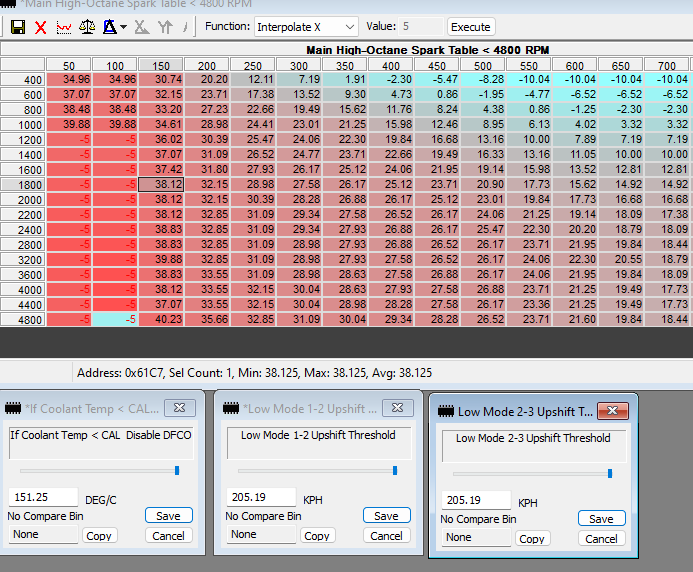The image size is (693, 572).
Task: Click the text color A icon
Action: (110, 27)
